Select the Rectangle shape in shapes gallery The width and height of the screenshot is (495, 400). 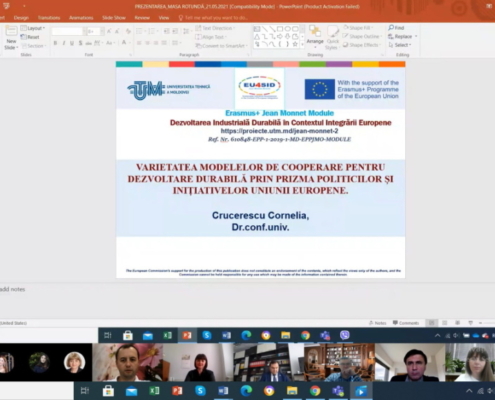tap(280, 29)
